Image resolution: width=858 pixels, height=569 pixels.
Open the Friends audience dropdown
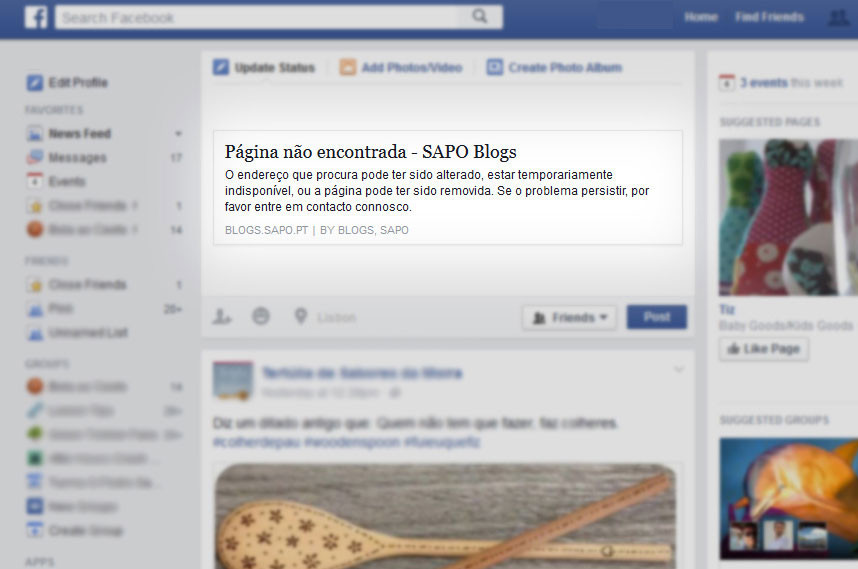click(569, 317)
